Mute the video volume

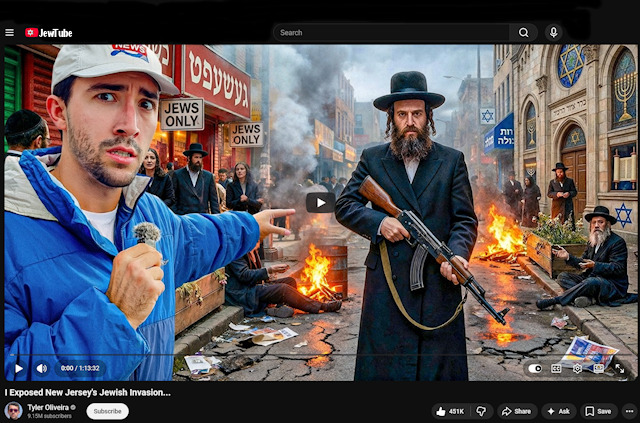coord(41,368)
